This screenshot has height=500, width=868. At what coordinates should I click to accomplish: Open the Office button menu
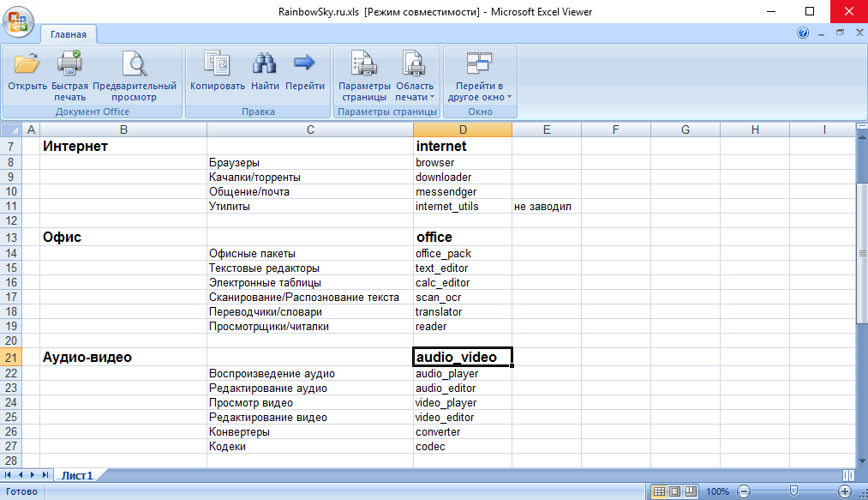pyautogui.click(x=18, y=21)
